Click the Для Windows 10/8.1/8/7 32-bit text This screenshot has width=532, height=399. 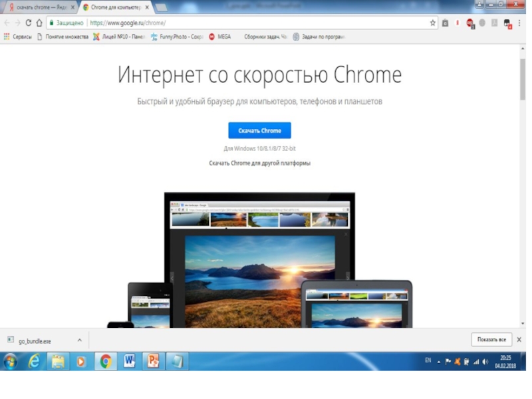pos(259,148)
